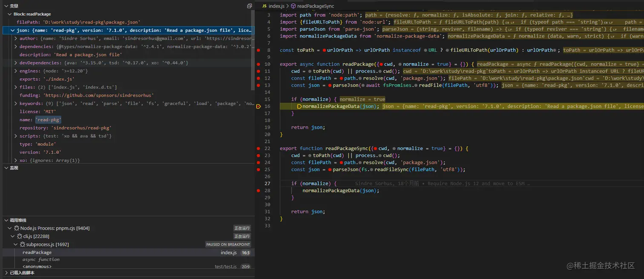Click the bug icon beside subprocess.js [1692]
Viewport: 644px width, 279px height.
(x=22, y=244)
